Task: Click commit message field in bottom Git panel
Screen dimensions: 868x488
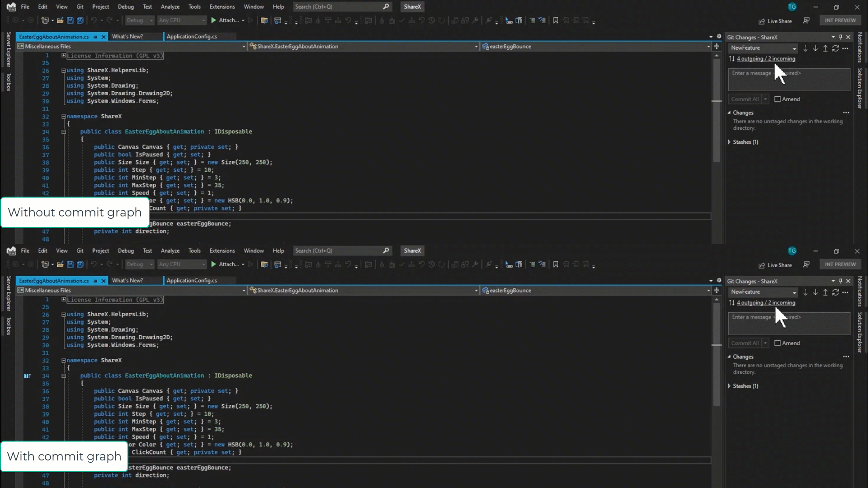Action: (x=788, y=324)
